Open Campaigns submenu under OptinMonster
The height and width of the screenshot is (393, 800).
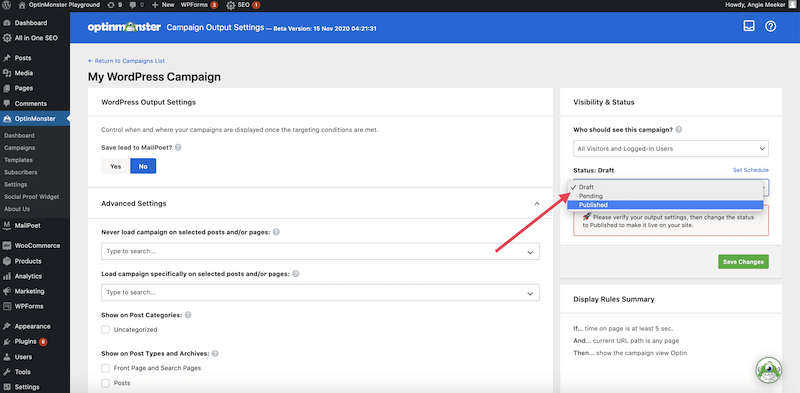coord(19,148)
